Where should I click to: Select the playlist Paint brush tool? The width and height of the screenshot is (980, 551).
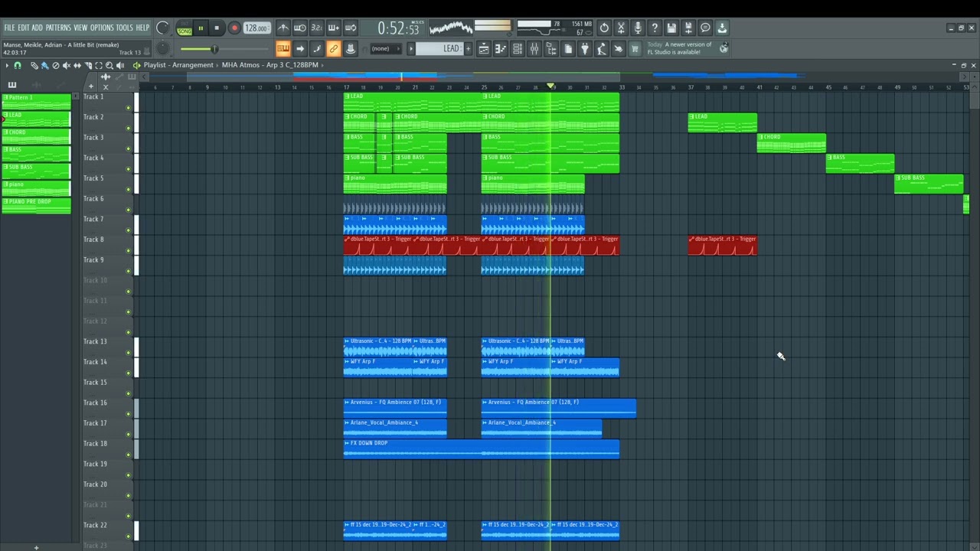point(45,65)
